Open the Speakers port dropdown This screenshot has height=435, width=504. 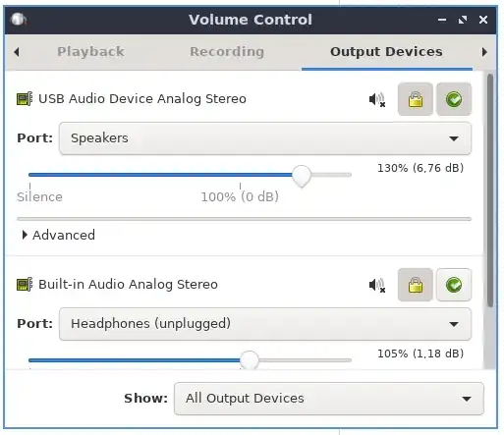coord(265,138)
